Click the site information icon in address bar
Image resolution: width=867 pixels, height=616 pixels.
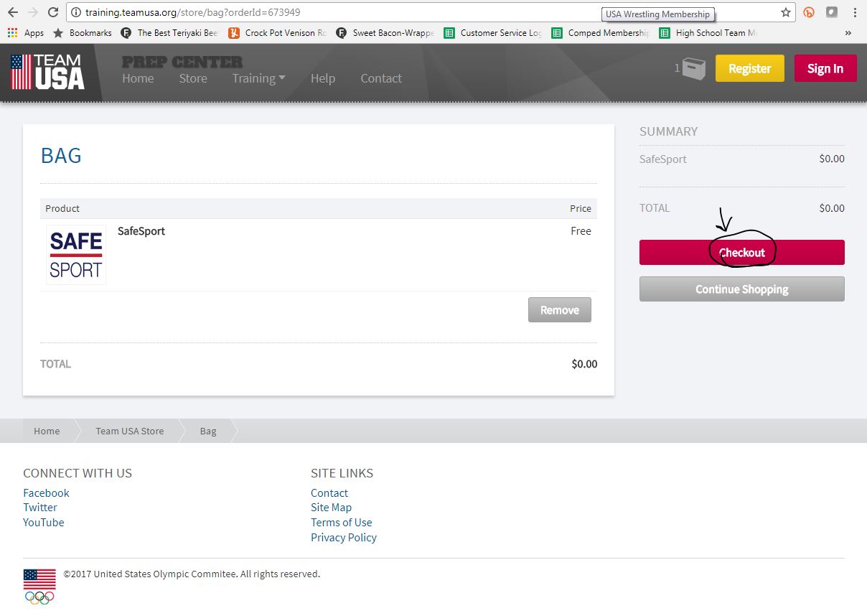[x=76, y=12]
